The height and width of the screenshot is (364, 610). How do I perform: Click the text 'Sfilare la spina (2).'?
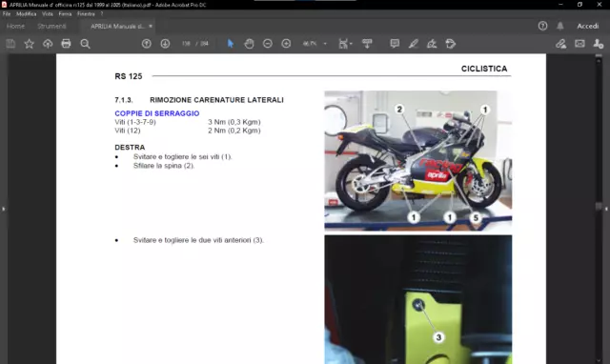(x=164, y=166)
